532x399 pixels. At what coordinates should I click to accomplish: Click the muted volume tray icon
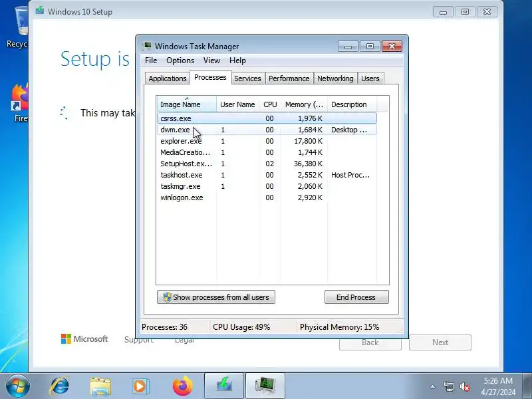464,386
